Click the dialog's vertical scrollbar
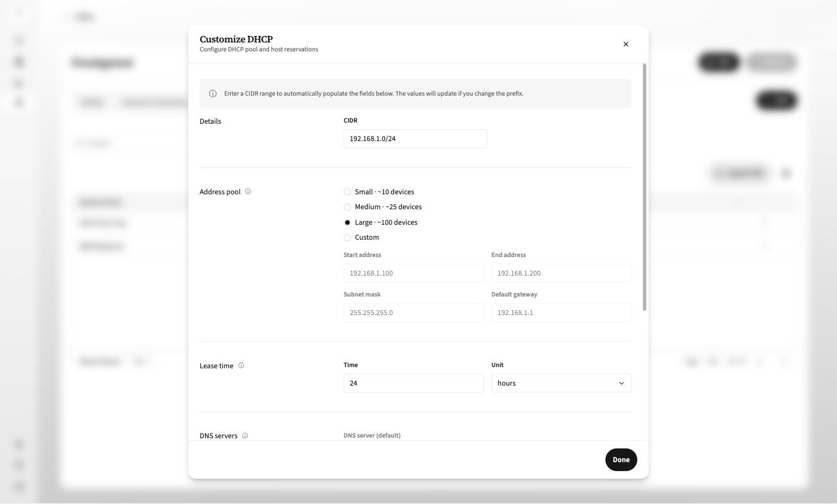This screenshot has width=837, height=504. tap(644, 187)
